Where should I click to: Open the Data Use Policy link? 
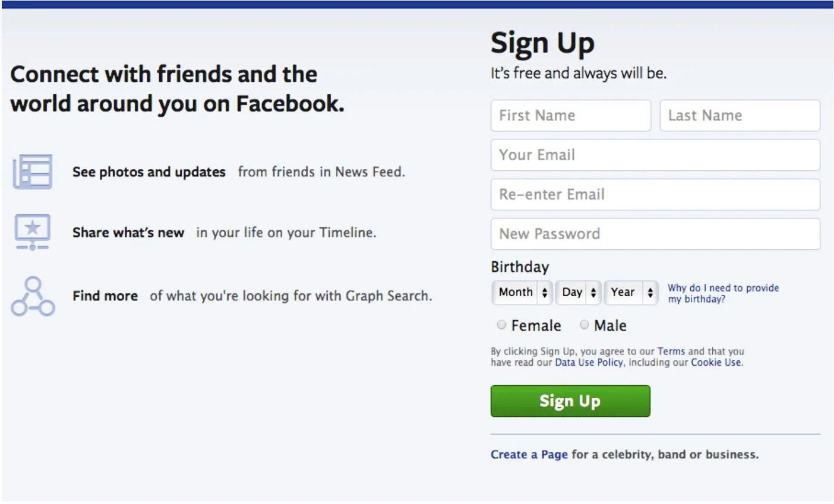(589, 362)
